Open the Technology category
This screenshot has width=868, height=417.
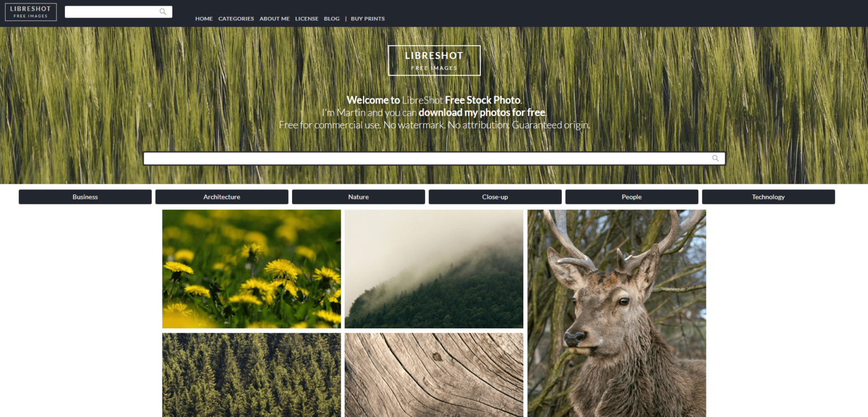[x=768, y=197]
